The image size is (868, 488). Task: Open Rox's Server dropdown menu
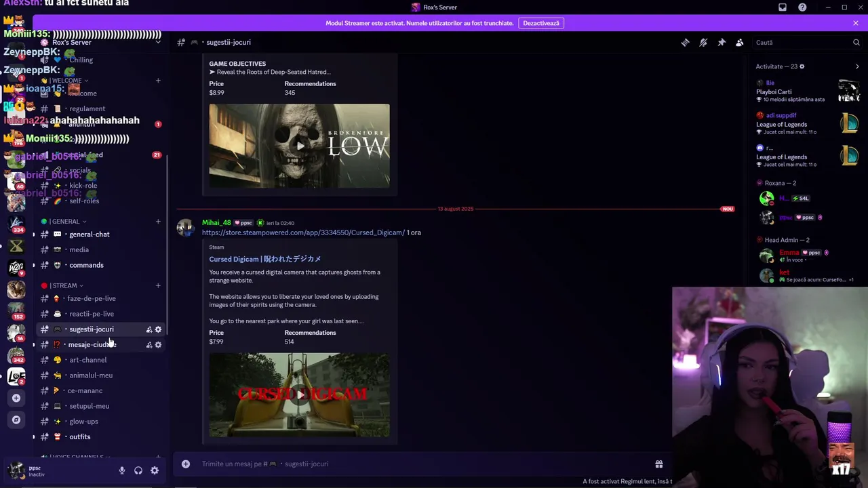tap(158, 42)
